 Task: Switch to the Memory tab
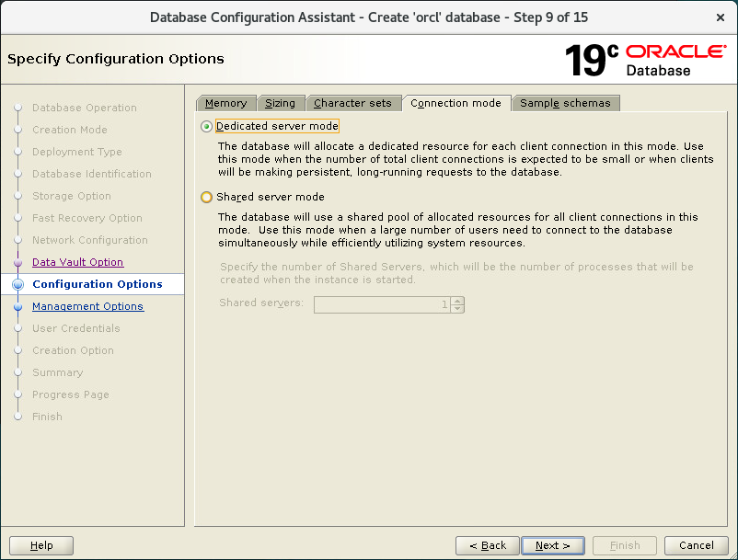(x=226, y=103)
